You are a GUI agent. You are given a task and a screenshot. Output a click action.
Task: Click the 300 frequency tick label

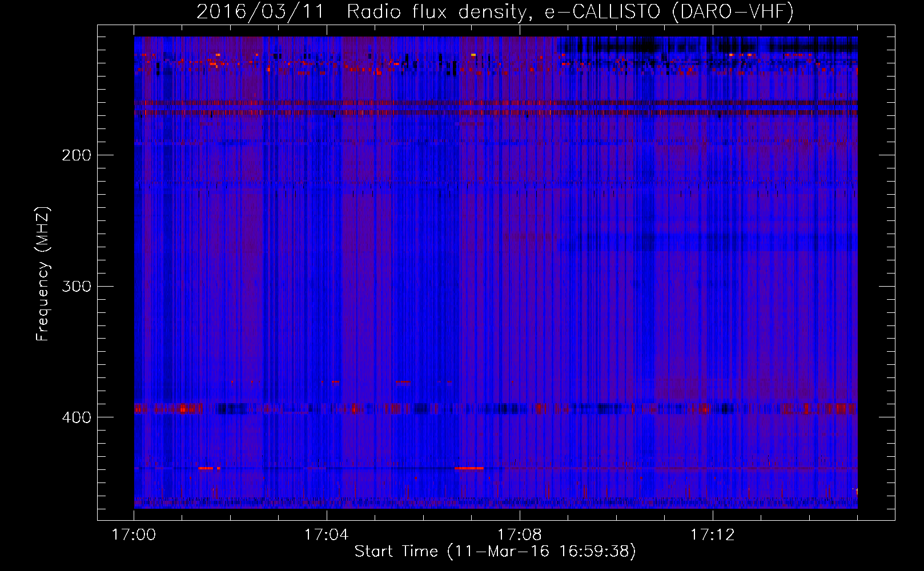pyautogui.click(x=76, y=286)
